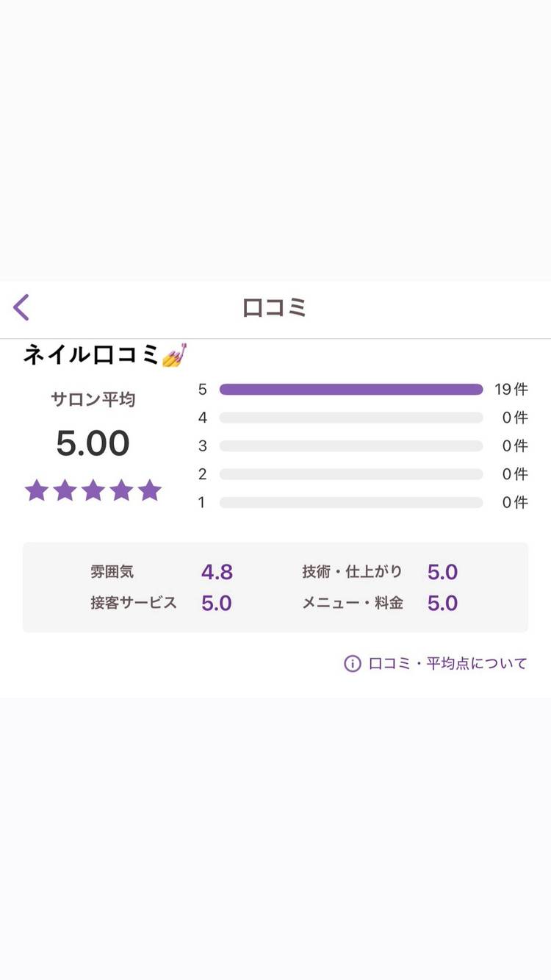Click the middle third purple star
Screen dimensions: 551x980
[x=93, y=490]
